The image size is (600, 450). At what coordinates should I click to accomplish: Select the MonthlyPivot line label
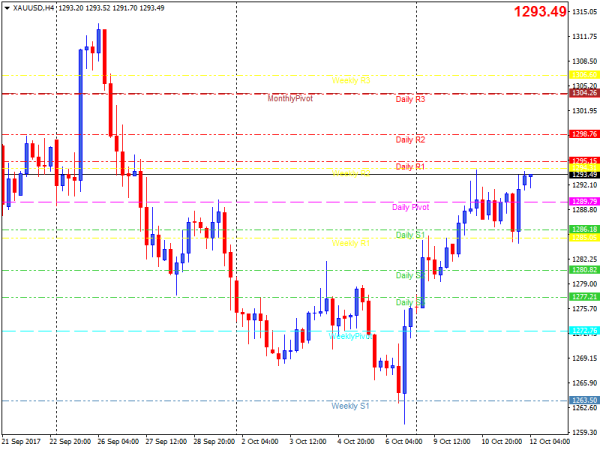[297, 99]
